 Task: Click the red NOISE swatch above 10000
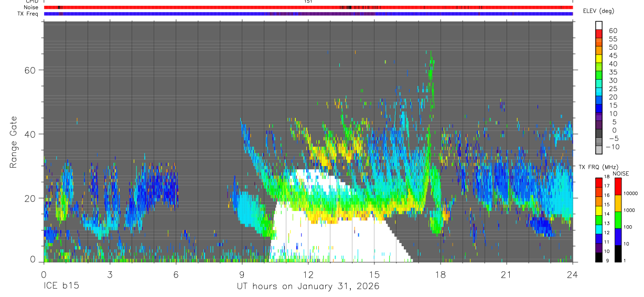pos(618,186)
